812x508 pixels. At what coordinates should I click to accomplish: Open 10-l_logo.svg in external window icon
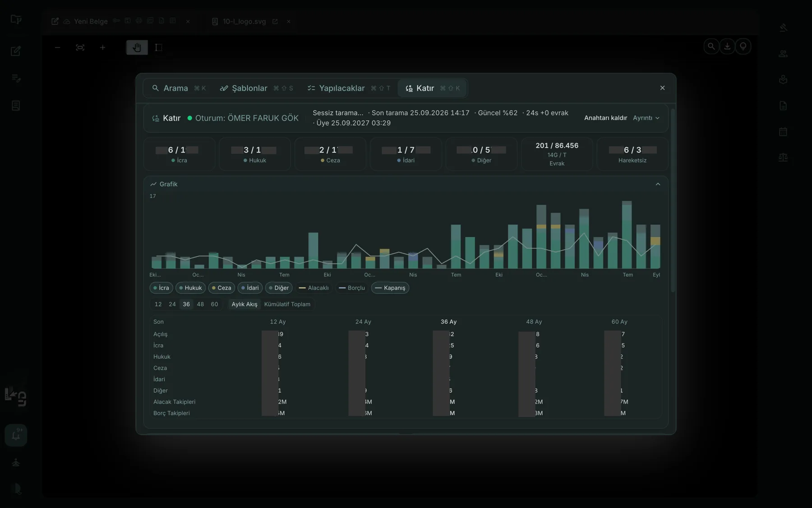275,21
